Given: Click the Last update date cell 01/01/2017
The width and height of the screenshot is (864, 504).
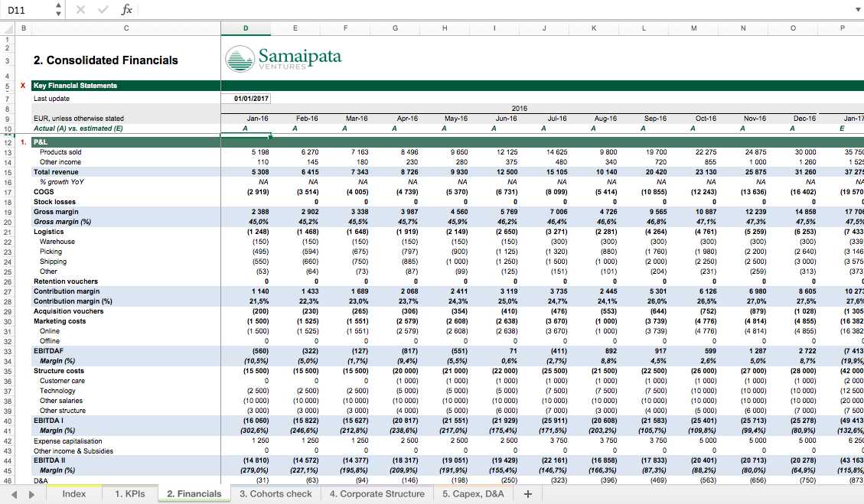Looking at the screenshot, I should pos(246,99).
